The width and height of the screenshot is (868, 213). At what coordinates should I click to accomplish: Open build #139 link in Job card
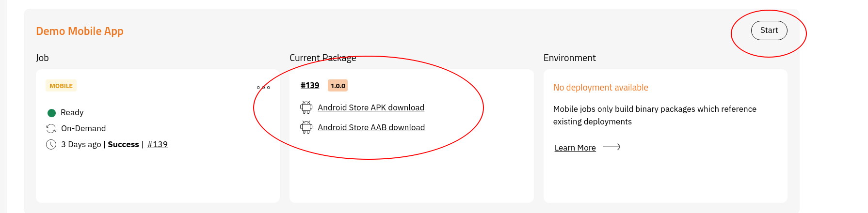coord(157,144)
